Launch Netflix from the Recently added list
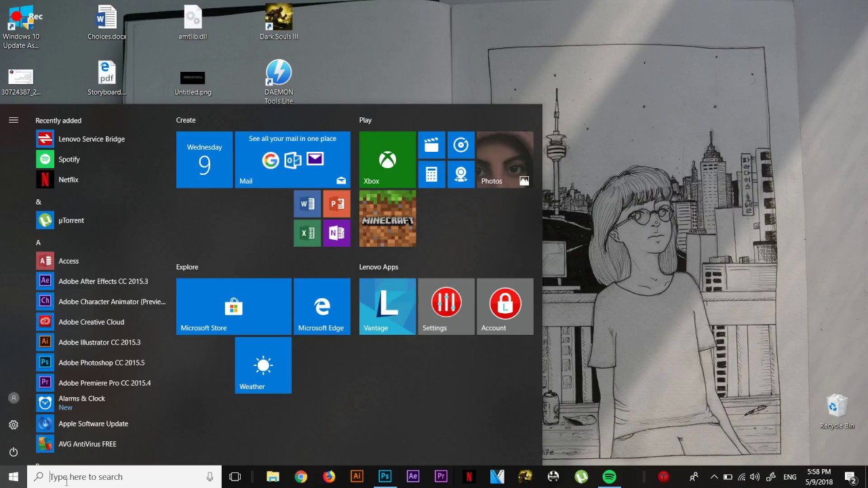 [100, 180]
